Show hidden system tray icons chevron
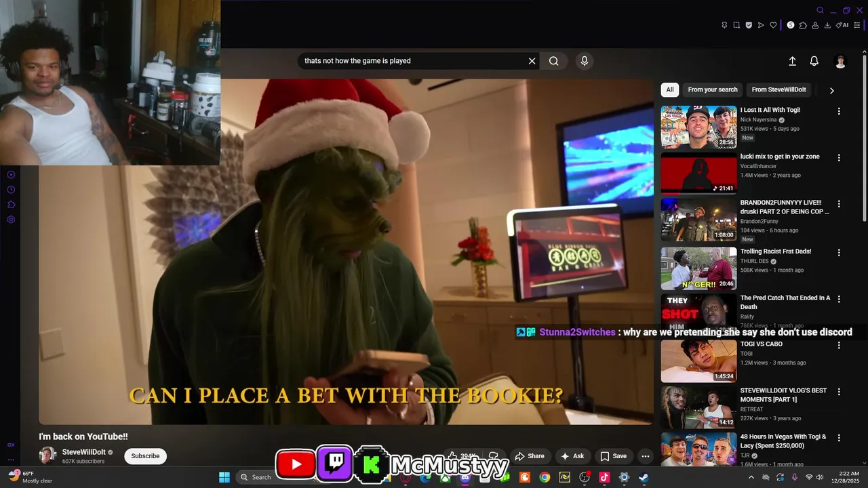Screen dimensions: 868x488 click(x=751, y=477)
